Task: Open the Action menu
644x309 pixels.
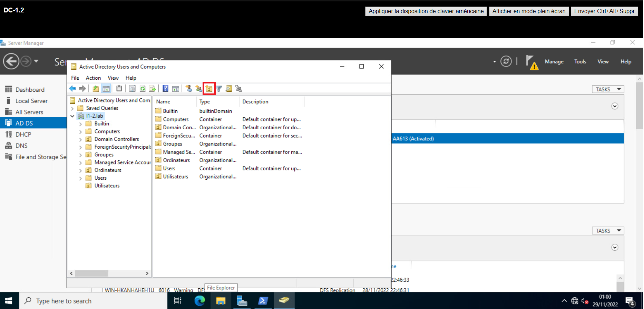Action: (93, 78)
